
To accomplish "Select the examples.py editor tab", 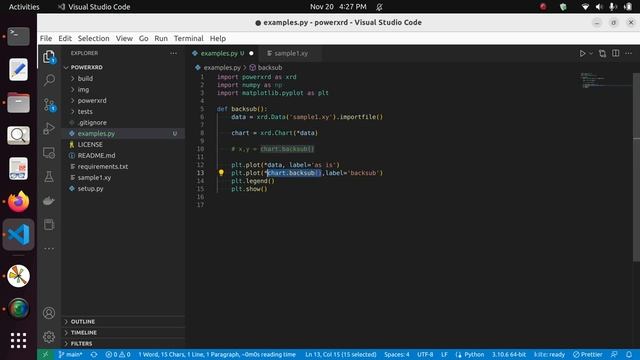I will [222, 53].
